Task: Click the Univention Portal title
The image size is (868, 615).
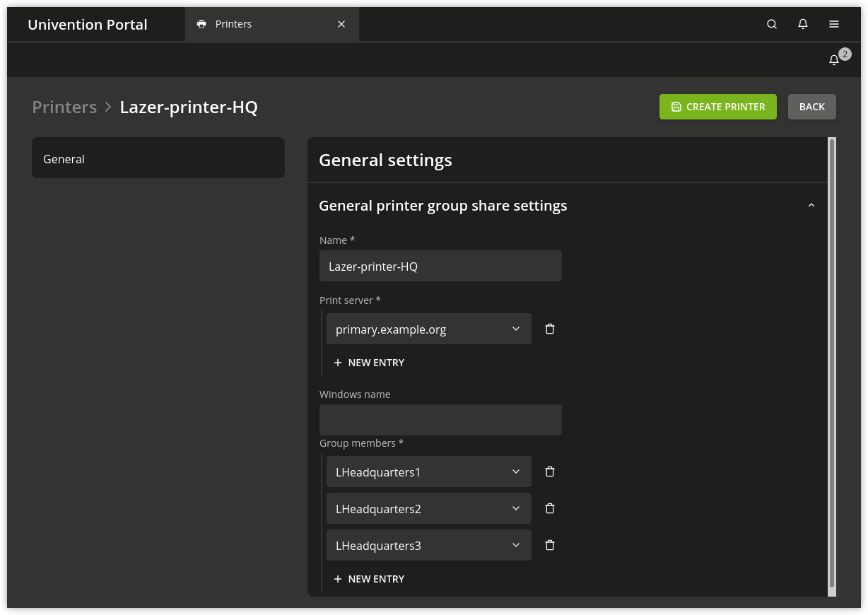Action: click(x=88, y=25)
